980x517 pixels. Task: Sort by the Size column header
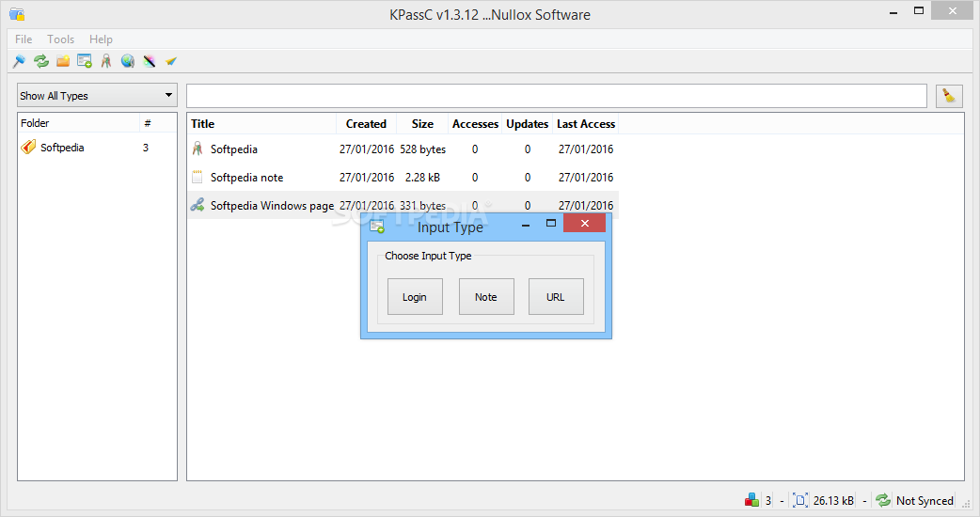point(422,124)
